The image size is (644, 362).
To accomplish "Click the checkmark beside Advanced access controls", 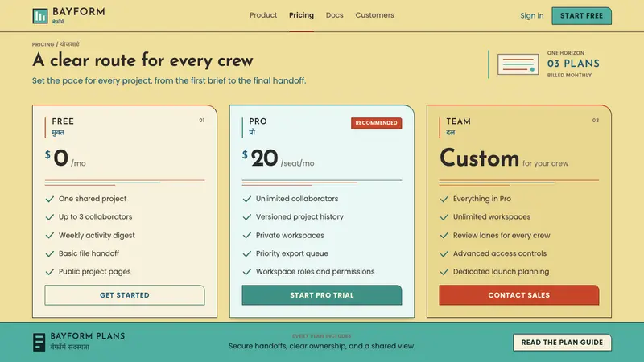I will (x=444, y=253).
